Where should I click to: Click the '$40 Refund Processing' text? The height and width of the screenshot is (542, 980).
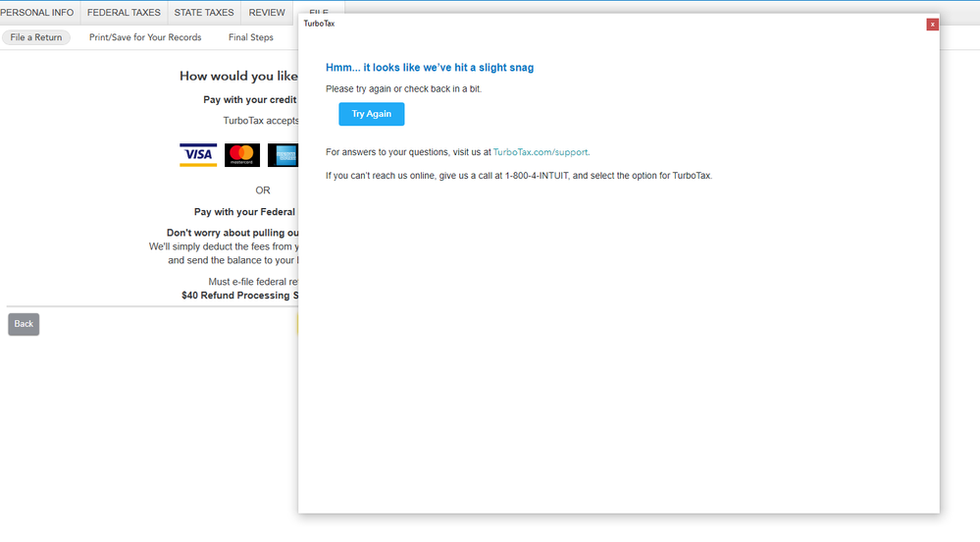coord(240,296)
